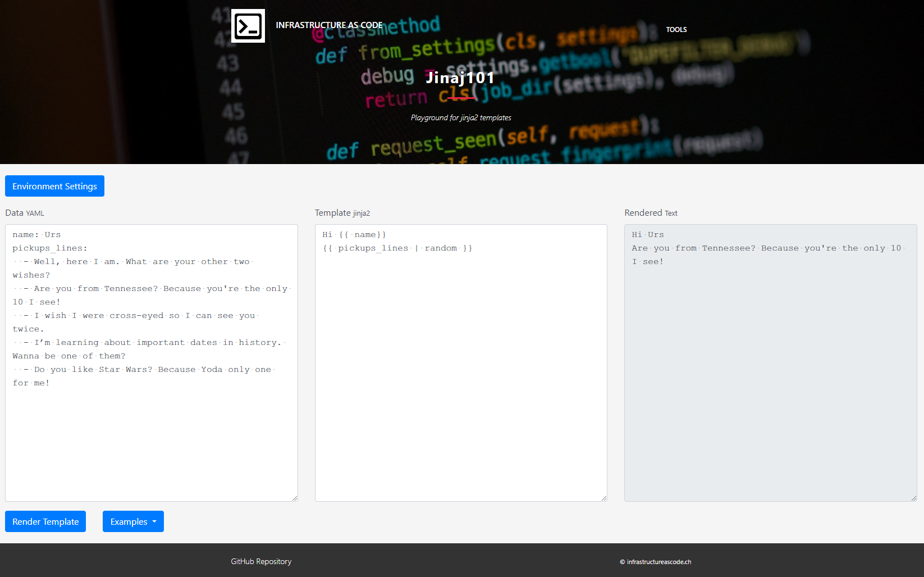924x577 pixels.
Task: Expand the Examples dropdown
Action: coord(133,522)
